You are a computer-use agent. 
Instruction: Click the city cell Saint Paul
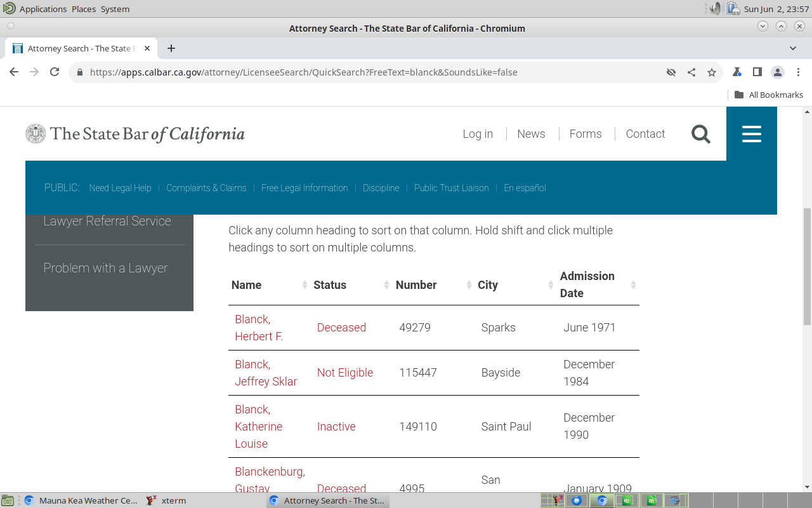tap(506, 427)
